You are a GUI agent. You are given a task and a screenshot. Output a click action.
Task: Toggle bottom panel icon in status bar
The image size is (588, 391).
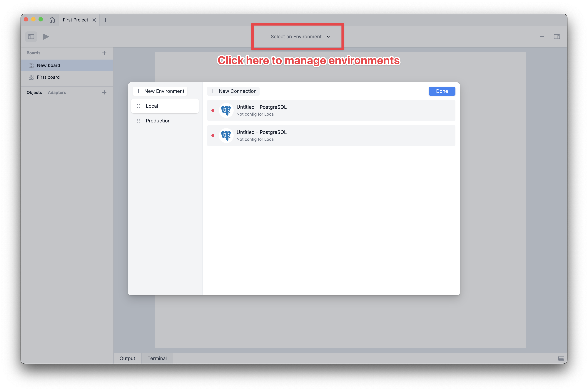pos(561,358)
